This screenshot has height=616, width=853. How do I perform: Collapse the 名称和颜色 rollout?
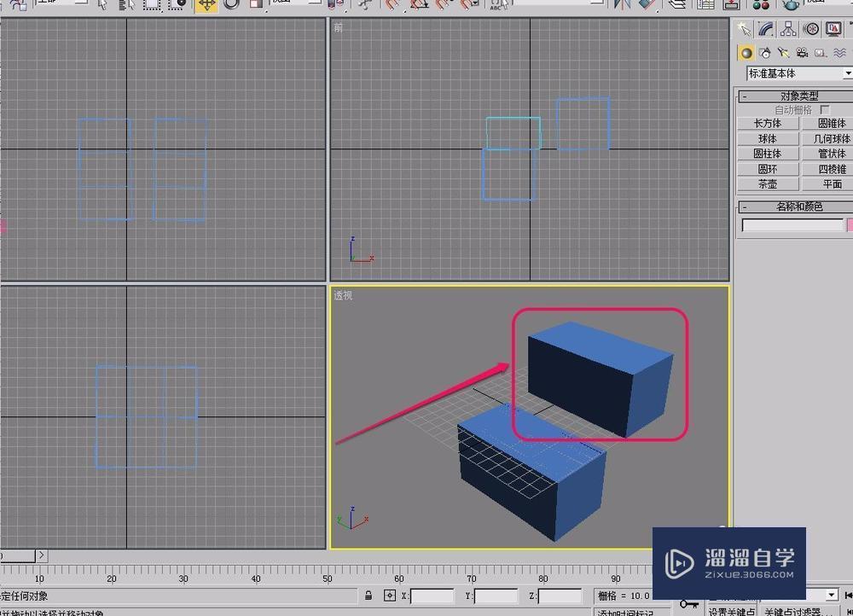click(x=793, y=206)
